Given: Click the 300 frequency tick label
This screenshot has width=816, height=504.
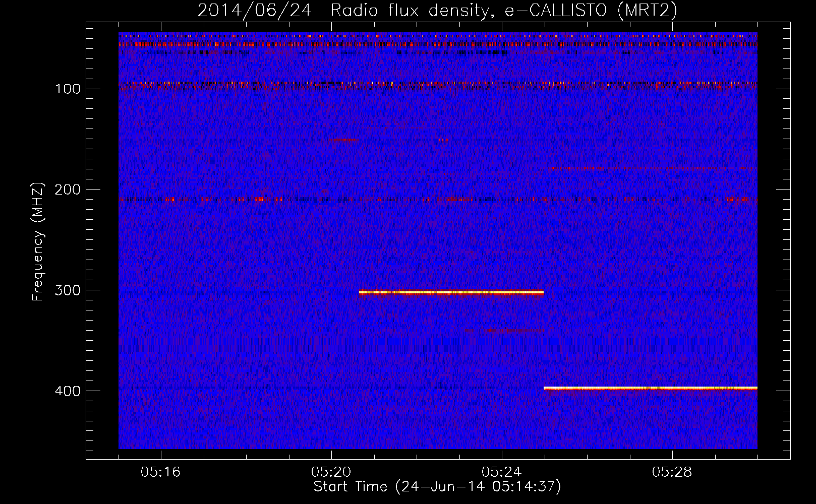Looking at the screenshot, I should tap(68, 291).
